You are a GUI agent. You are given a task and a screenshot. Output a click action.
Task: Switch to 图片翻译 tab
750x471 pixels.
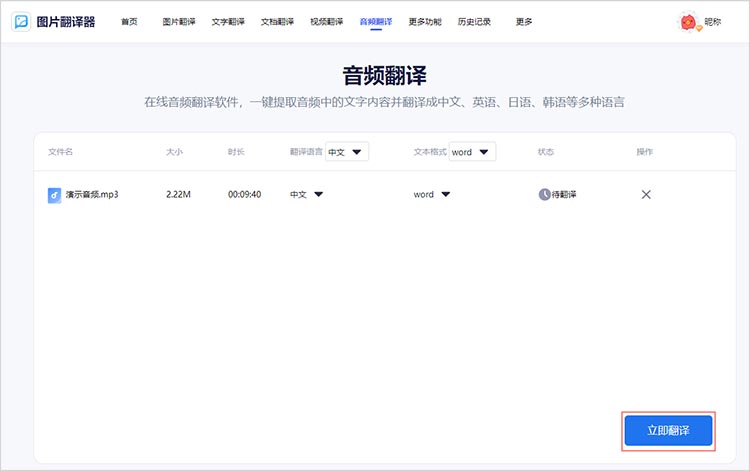click(179, 21)
